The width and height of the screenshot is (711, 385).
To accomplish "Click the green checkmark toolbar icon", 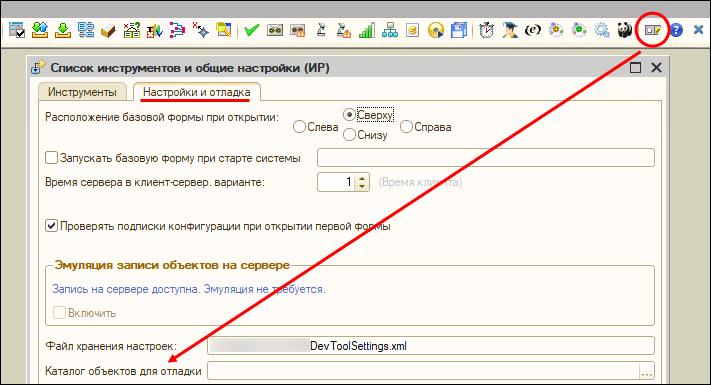I will click(252, 30).
